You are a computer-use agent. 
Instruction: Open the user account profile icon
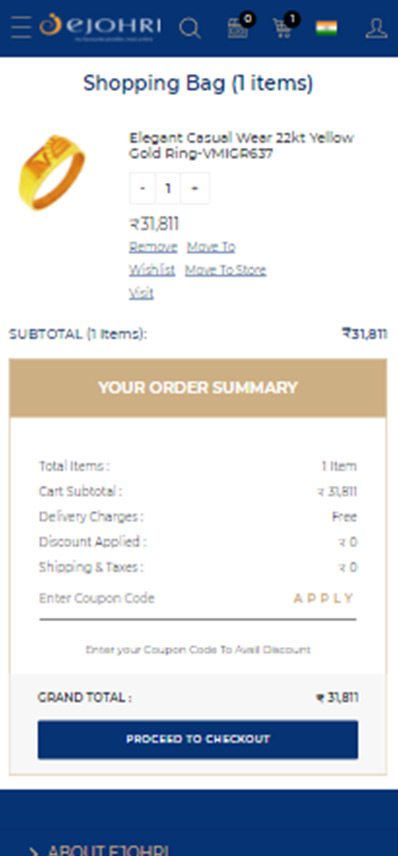point(376,28)
